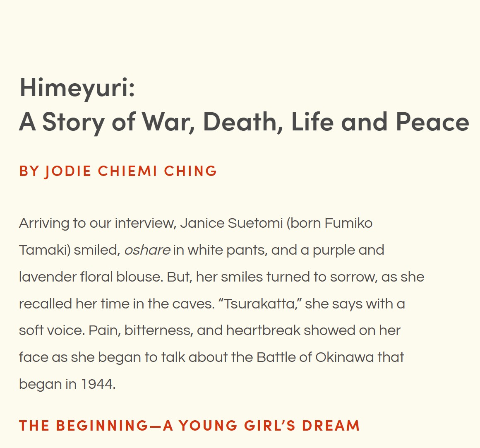
Task: Click the word "heartbreak" in the paragraph
Action: coord(263,330)
